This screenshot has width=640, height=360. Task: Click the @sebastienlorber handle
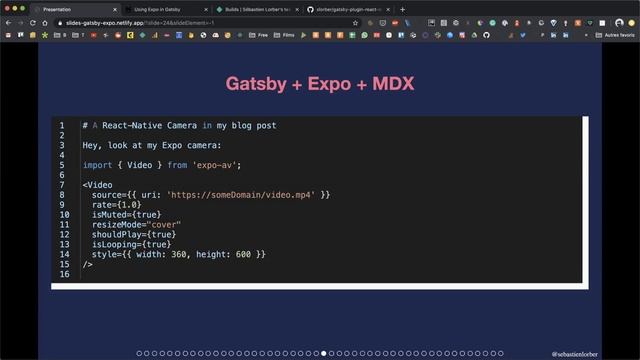[574, 354]
